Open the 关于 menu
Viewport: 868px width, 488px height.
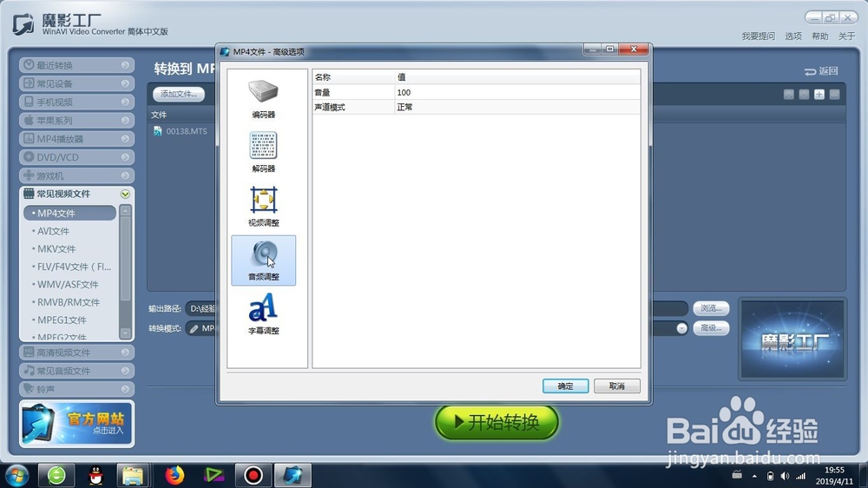(846, 36)
